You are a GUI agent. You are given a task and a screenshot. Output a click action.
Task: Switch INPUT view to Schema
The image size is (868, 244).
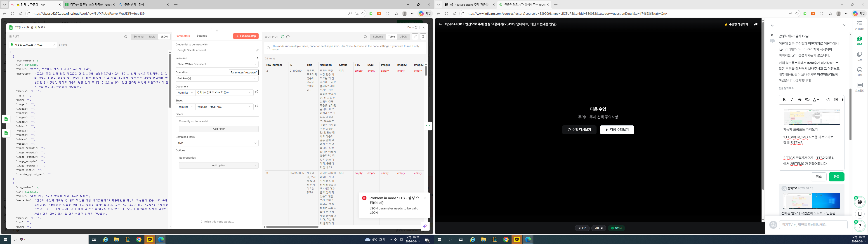click(138, 37)
